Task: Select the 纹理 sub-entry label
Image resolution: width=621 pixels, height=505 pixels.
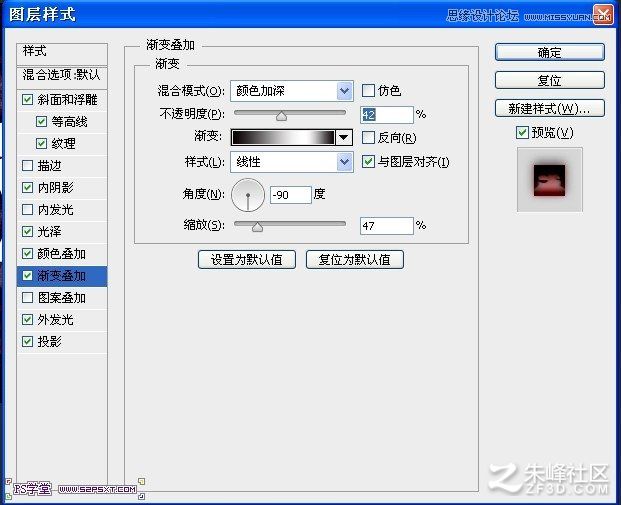Action: pos(63,143)
